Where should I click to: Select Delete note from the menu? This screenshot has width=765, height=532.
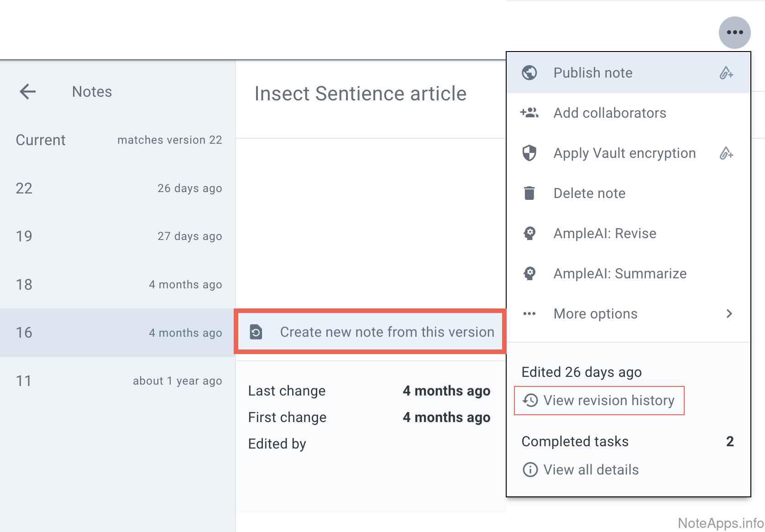coord(589,193)
